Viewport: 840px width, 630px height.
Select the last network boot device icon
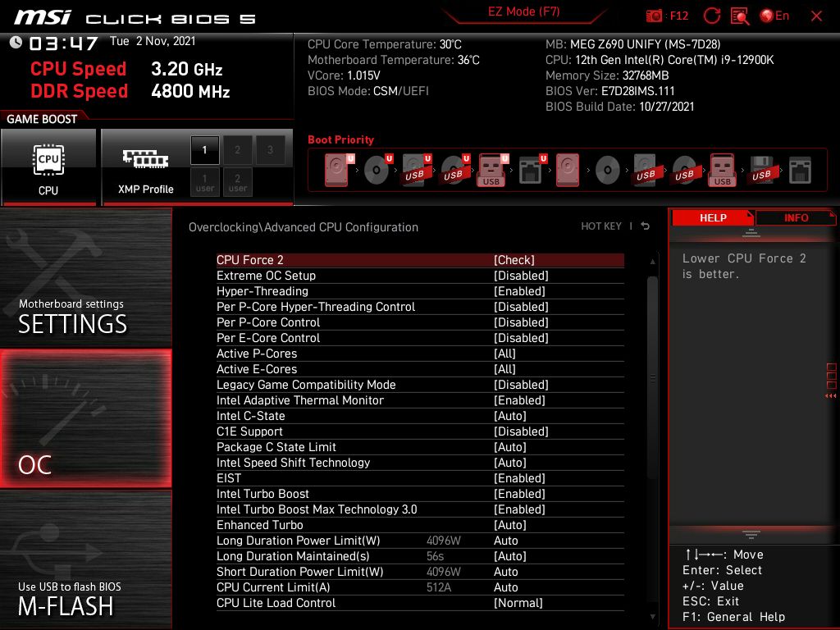(800, 171)
